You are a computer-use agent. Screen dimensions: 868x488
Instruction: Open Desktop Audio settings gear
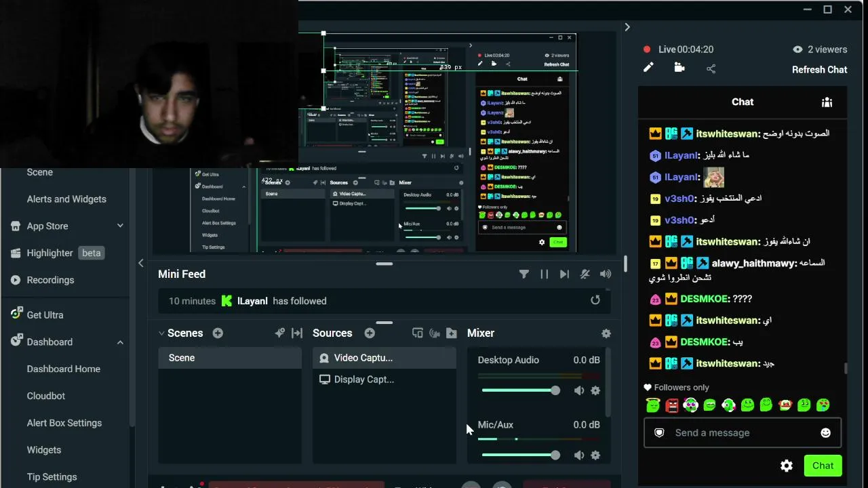[x=595, y=390]
